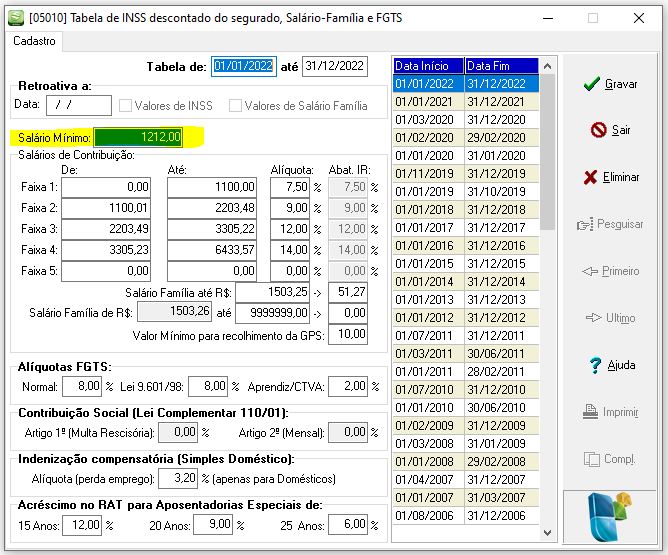This screenshot has height=555, width=668.
Task: Click the red X Eliminar icon
Action: coord(590,177)
